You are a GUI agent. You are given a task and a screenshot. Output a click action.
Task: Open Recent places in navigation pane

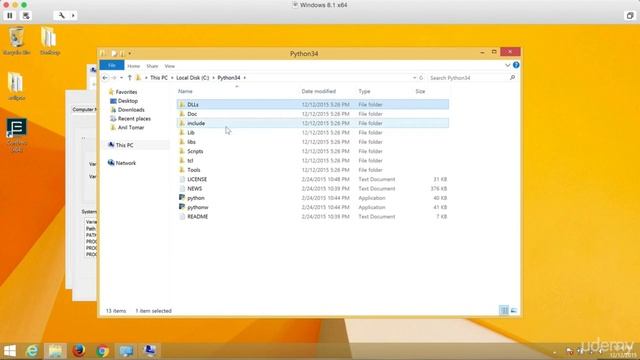coord(134,119)
